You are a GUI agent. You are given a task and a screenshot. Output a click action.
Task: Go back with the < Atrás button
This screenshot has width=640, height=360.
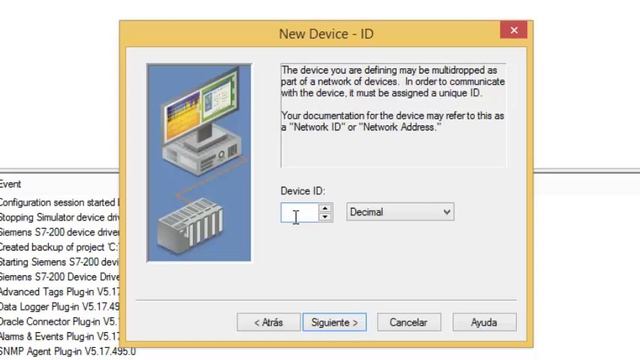click(269, 322)
